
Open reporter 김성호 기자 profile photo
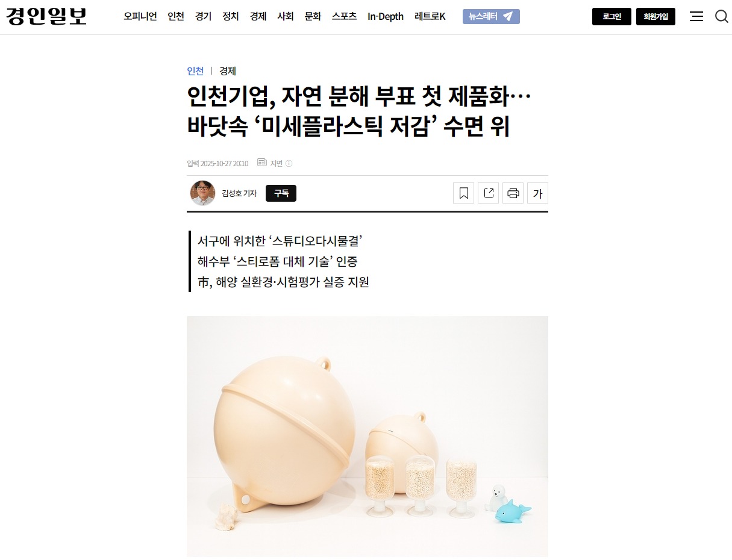click(202, 193)
